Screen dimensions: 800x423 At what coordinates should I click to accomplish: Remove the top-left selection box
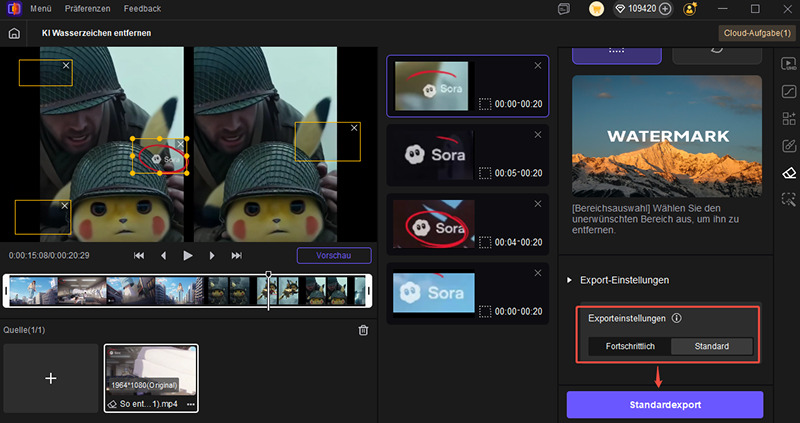click(66, 65)
